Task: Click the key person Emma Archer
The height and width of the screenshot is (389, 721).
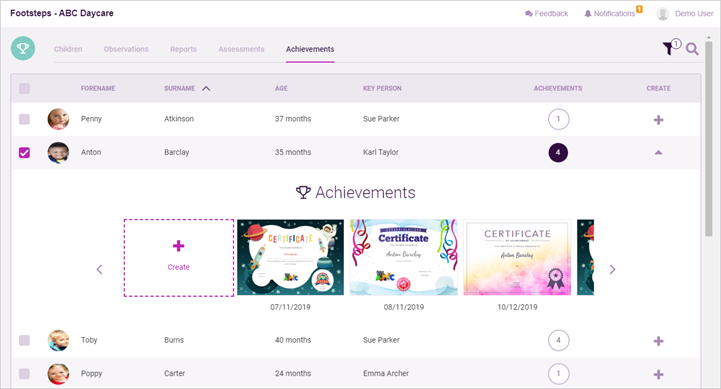Action: 386,374
